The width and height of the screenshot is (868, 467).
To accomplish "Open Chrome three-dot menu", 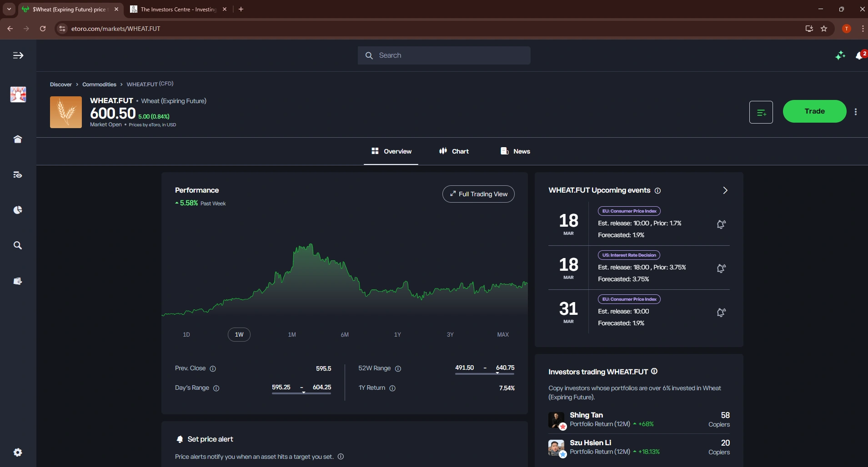I will (863, 29).
